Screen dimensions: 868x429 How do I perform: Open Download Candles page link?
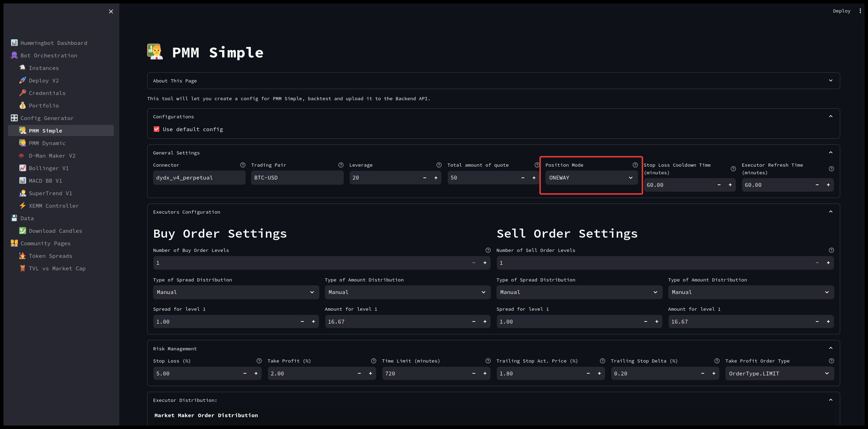55,231
